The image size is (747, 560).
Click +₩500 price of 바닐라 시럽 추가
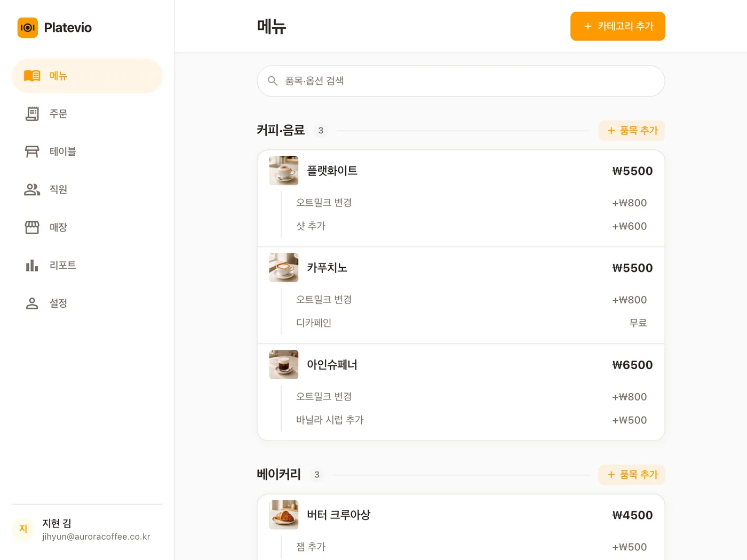coord(629,420)
